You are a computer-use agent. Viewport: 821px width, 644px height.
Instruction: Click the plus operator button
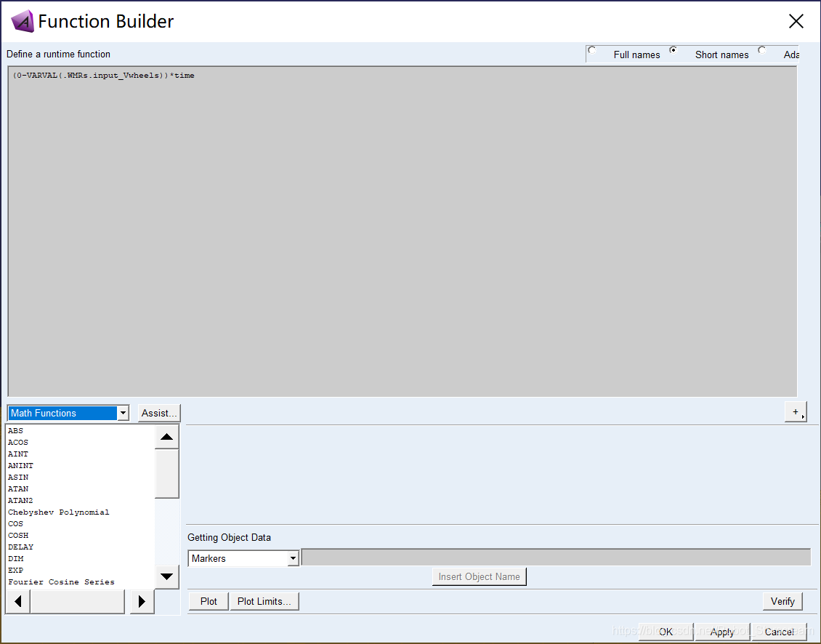pos(796,412)
